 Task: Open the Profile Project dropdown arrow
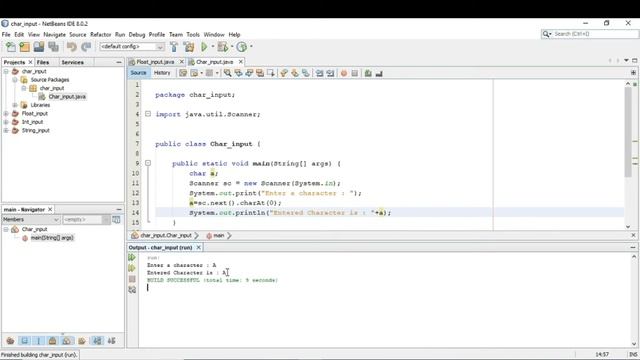click(x=251, y=47)
